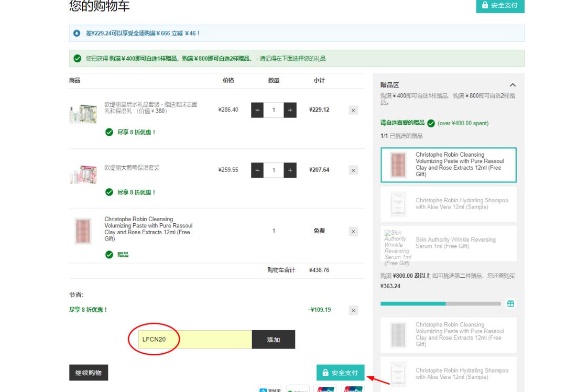Click the 尽享 8 折优惠 savings label

coord(88,310)
